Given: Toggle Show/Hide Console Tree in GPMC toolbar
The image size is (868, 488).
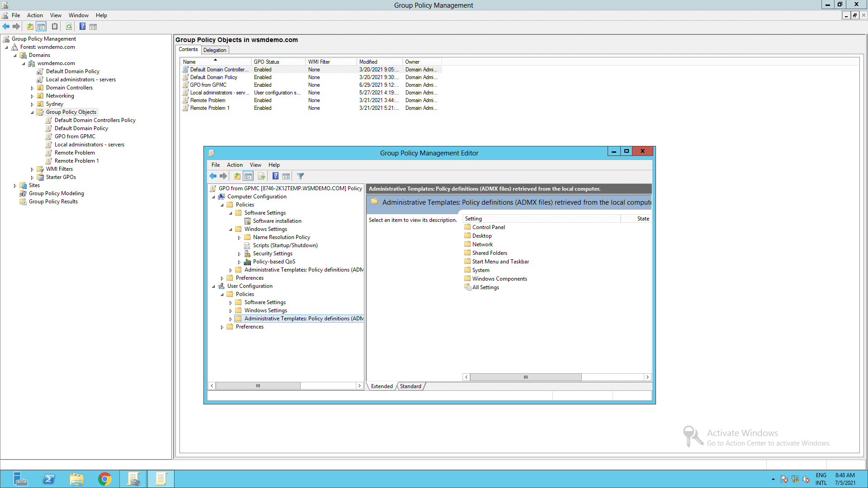Looking at the screenshot, I should point(41,27).
